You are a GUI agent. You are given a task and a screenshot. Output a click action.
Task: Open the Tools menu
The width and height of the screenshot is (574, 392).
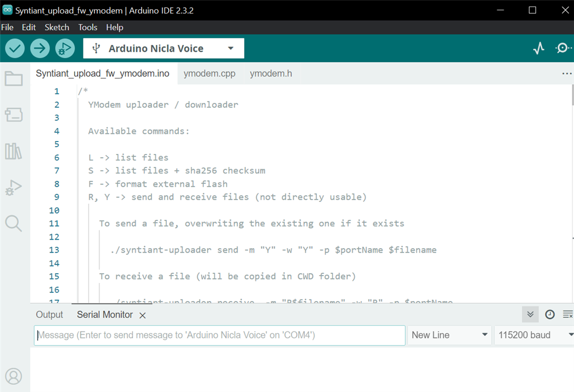[88, 27]
